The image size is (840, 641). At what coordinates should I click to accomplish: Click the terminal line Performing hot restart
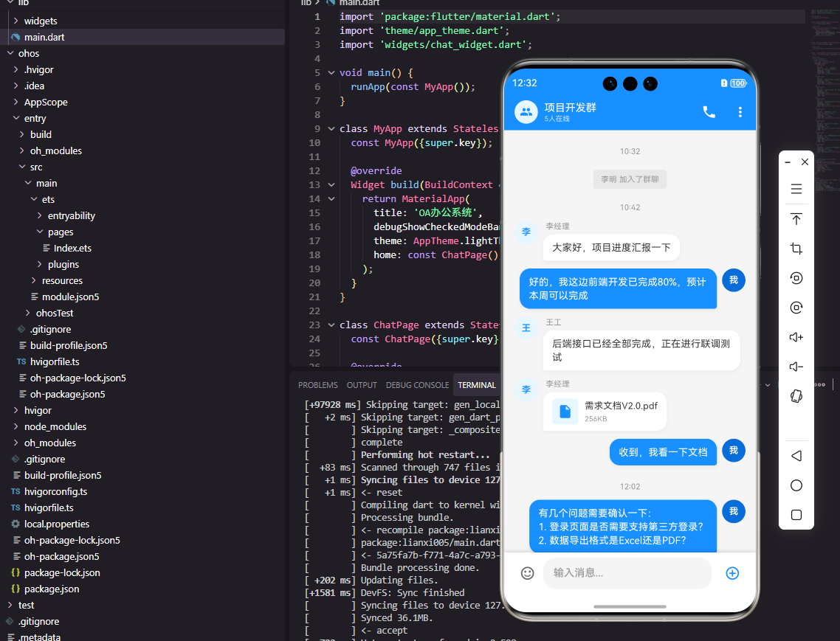coord(425,454)
